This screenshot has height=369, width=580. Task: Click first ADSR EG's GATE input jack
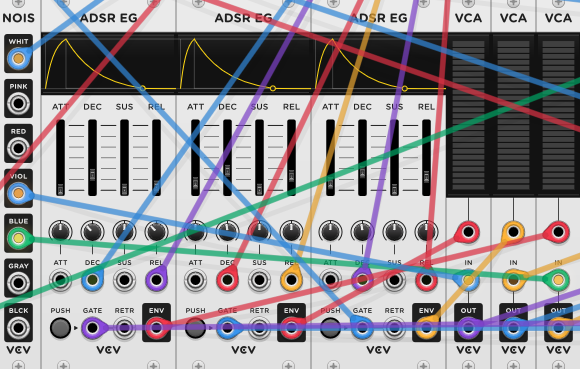click(x=92, y=328)
